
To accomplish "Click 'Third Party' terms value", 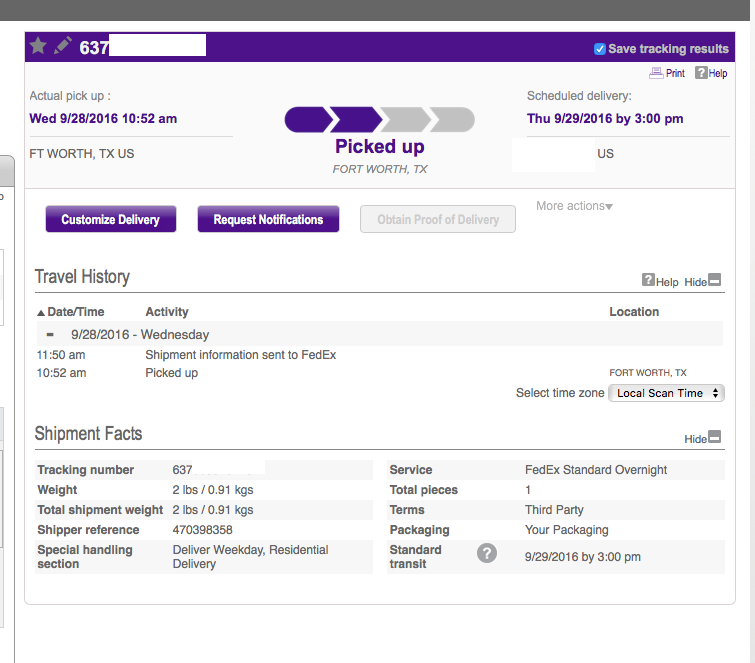I will point(554,510).
